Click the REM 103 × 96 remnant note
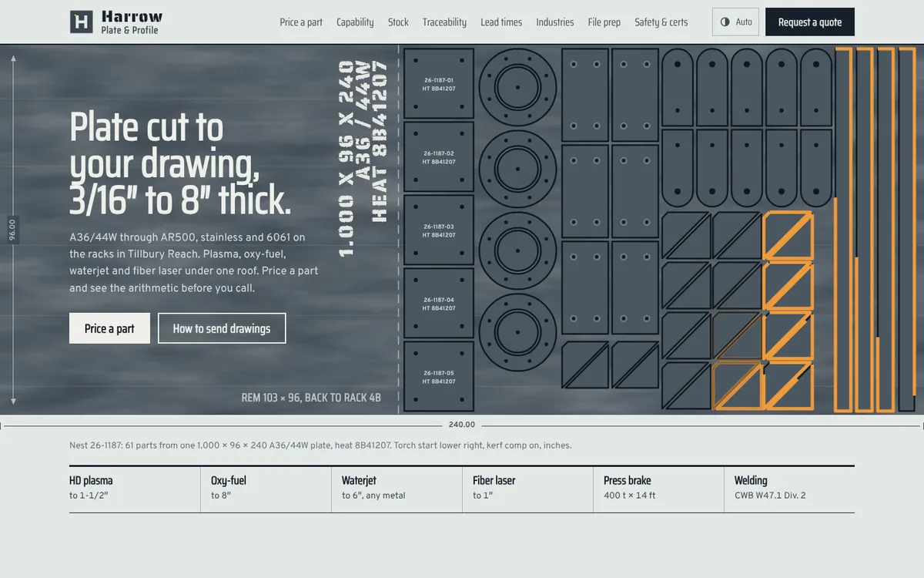924x578 pixels. (311, 398)
